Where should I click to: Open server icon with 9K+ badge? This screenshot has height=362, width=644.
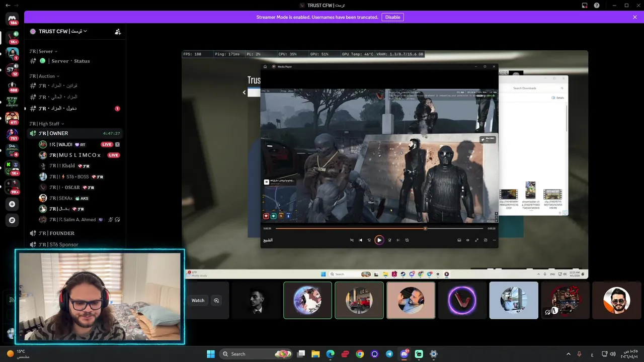coord(12,187)
